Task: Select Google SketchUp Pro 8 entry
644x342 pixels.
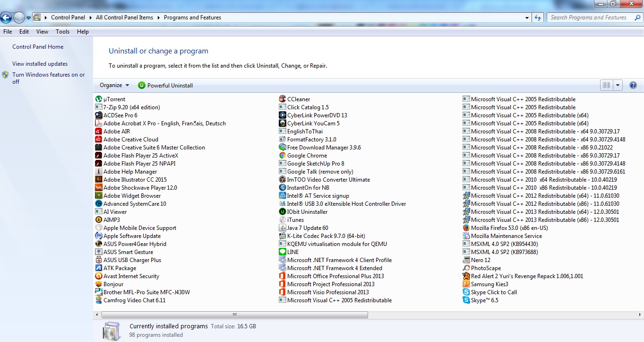Action: 312,164
